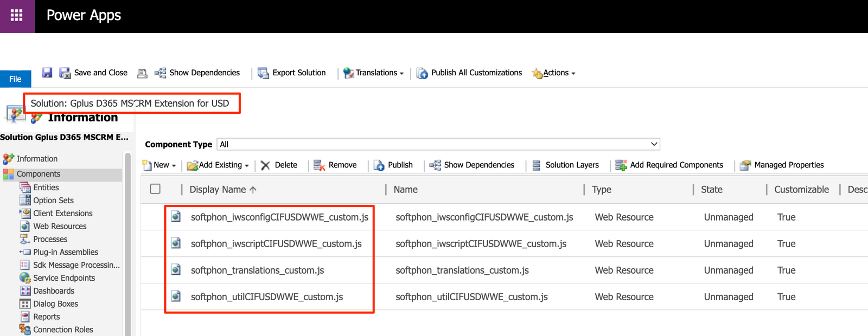
Task: Click Managed Properties button text
Action: click(789, 165)
